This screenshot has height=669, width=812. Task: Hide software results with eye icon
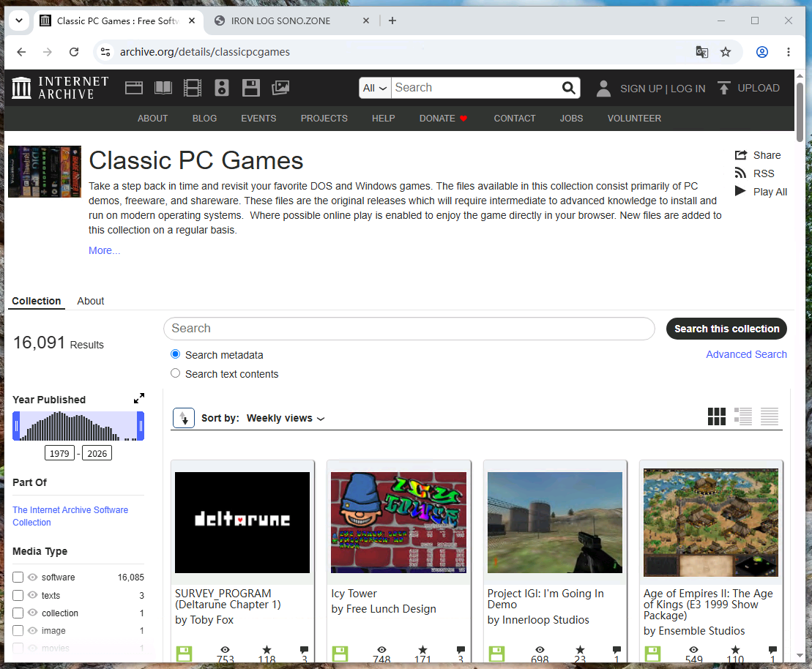[x=33, y=577]
